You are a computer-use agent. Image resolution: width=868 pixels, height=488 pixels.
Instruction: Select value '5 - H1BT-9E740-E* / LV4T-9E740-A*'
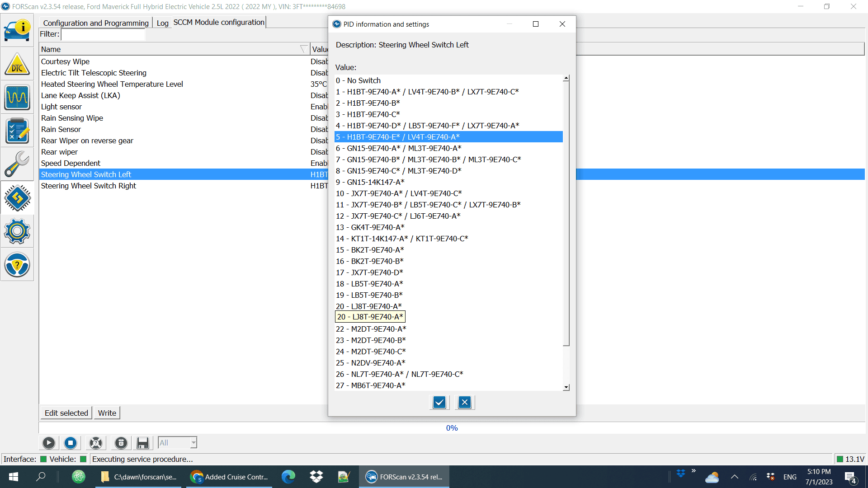coord(448,137)
